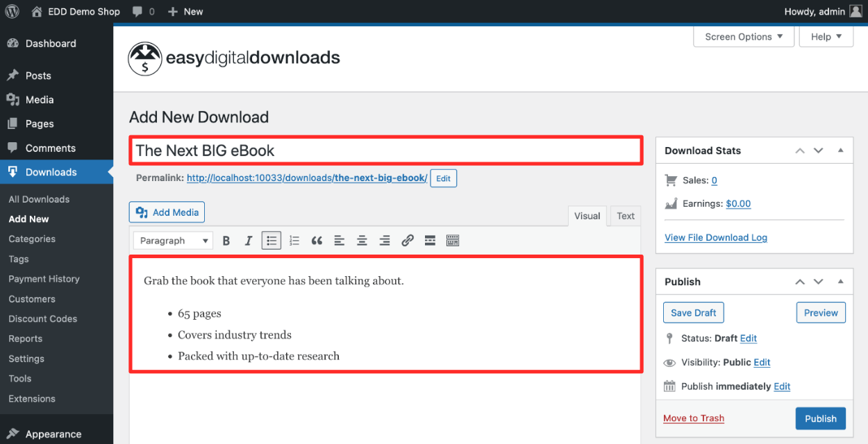Toggle the toolbar kitchen sink
The height and width of the screenshot is (444, 868).
[453, 241]
